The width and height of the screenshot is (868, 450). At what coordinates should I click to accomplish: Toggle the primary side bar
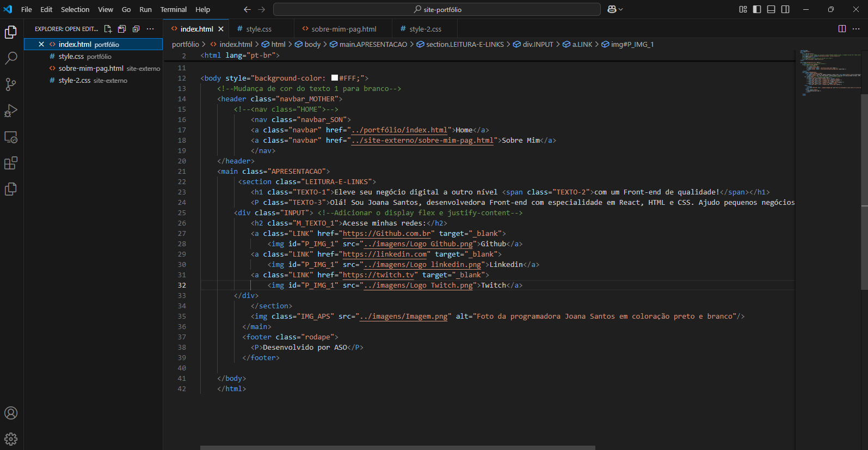click(x=757, y=9)
